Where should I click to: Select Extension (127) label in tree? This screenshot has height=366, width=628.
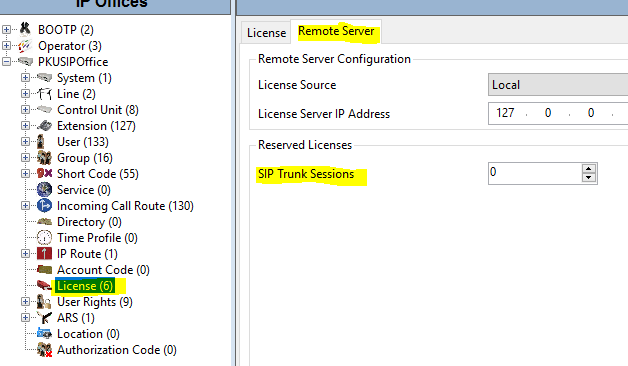[x=96, y=126]
